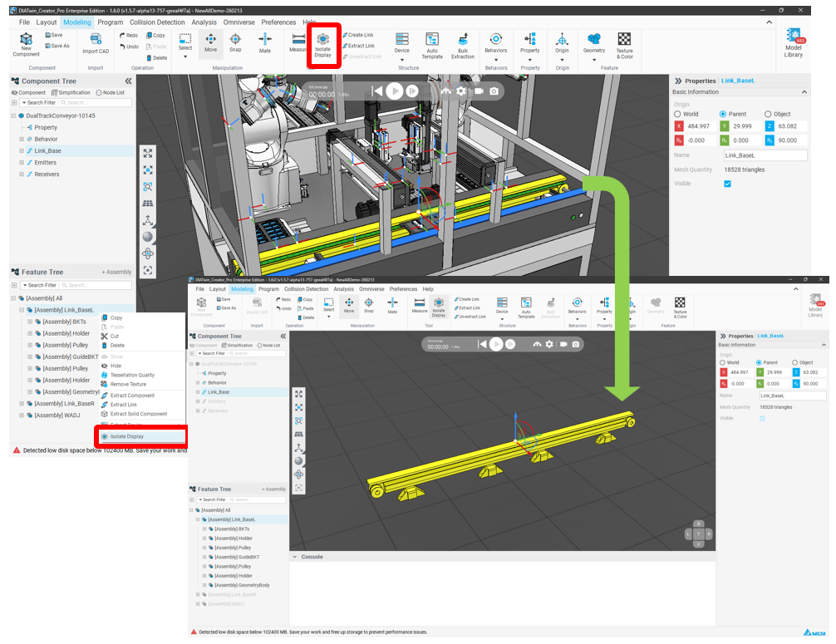Screen dimensions: 836x644
Task: Click Save As in upper ribbon
Action: [57, 46]
